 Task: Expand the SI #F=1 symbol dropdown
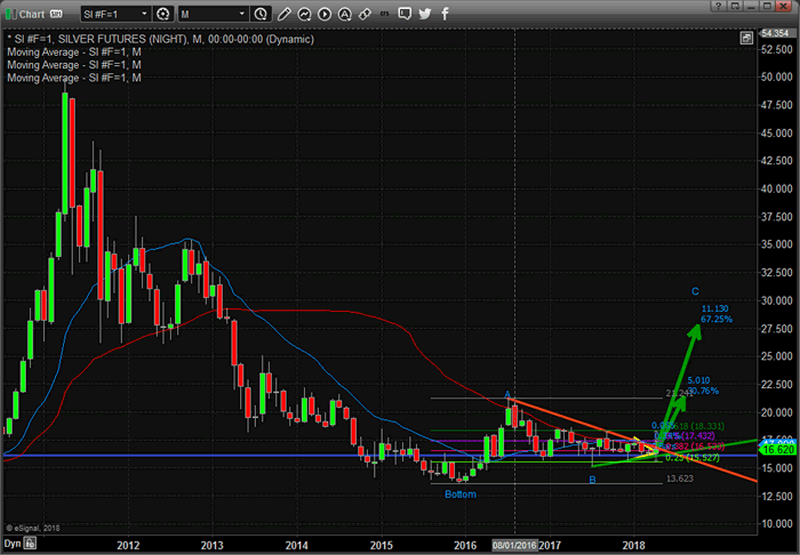[x=143, y=14]
